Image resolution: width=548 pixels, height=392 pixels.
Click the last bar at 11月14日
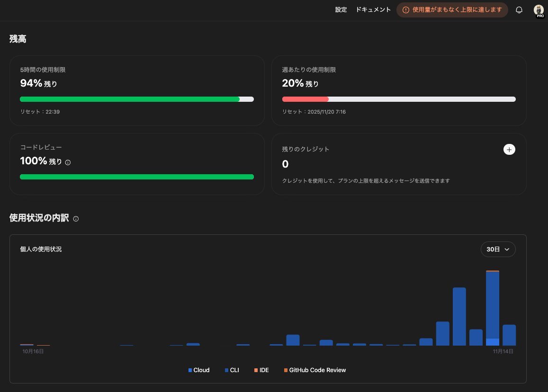point(509,335)
